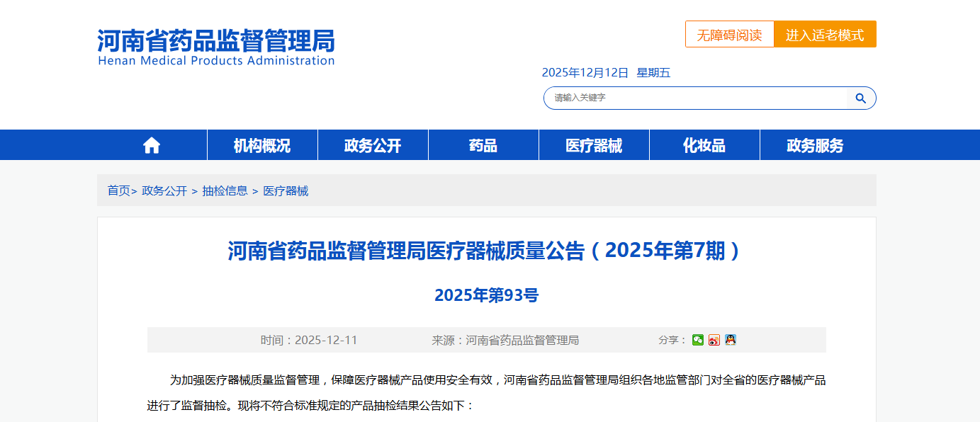
Task: Share the article to Weibo
Action: [x=714, y=340]
